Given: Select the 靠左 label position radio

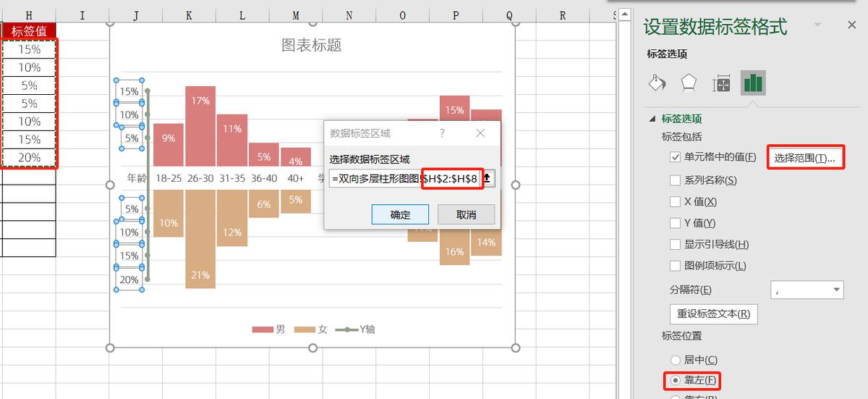Looking at the screenshot, I should (x=676, y=380).
